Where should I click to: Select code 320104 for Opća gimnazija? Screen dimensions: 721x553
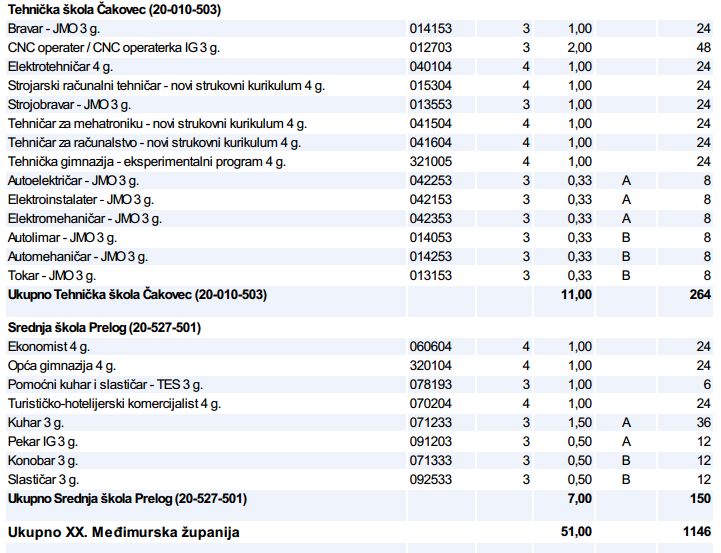coord(431,366)
